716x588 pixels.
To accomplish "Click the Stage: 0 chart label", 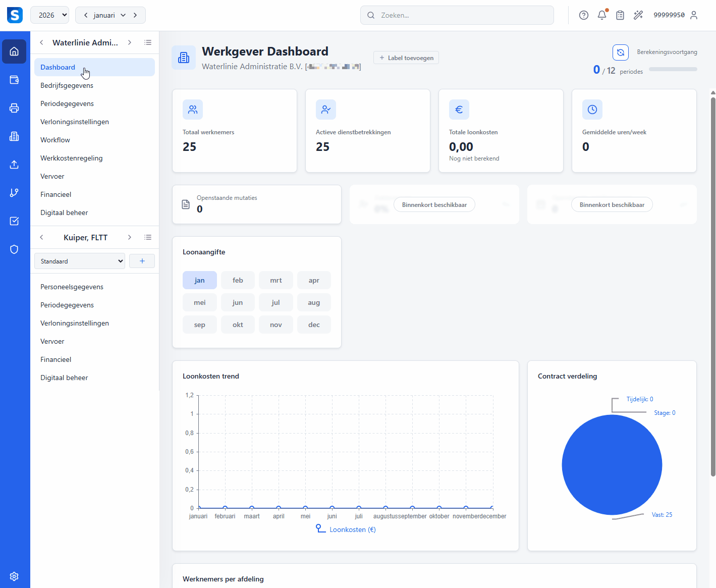I will click(665, 413).
